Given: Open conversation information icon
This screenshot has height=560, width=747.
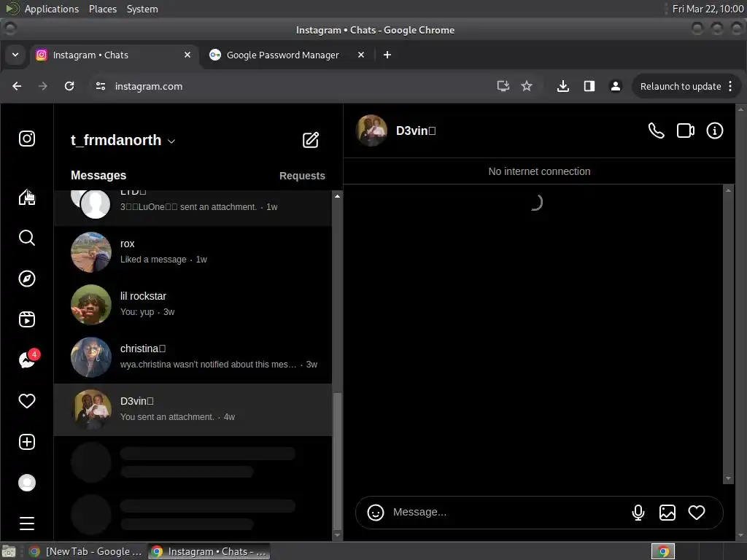Looking at the screenshot, I should point(715,131).
